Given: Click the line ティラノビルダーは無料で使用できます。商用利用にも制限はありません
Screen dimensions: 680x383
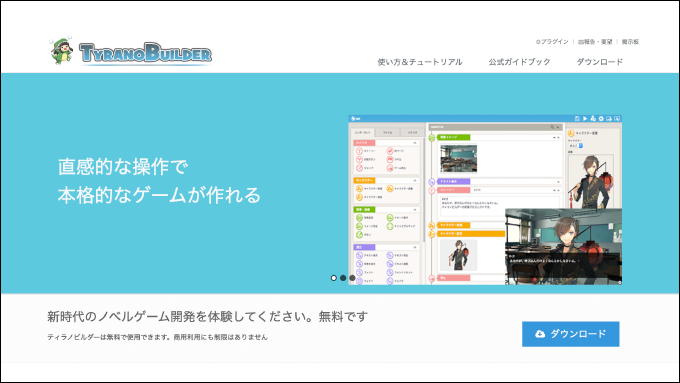Looking at the screenshot, I should coord(157,337).
